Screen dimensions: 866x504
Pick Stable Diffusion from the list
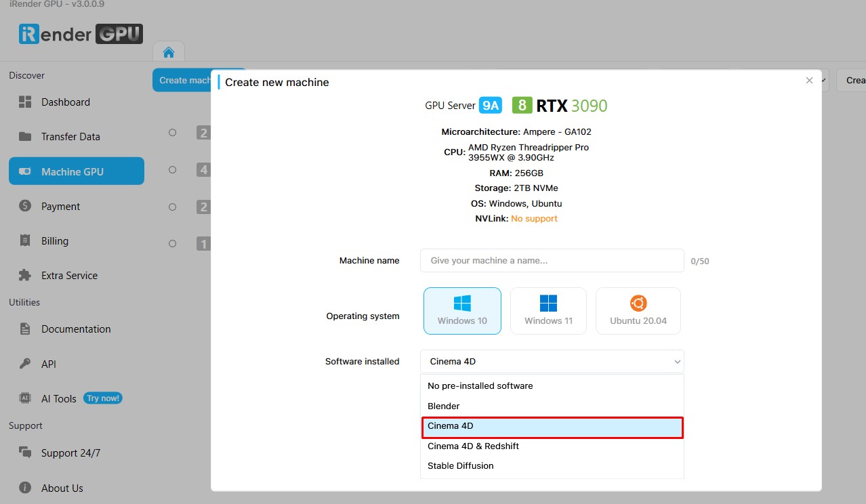pyautogui.click(x=461, y=465)
